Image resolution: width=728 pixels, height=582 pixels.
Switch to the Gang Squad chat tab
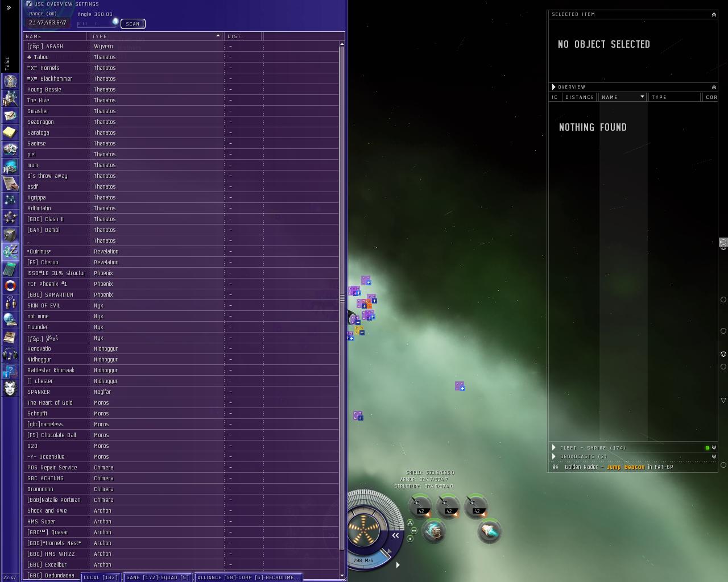point(158,577)
